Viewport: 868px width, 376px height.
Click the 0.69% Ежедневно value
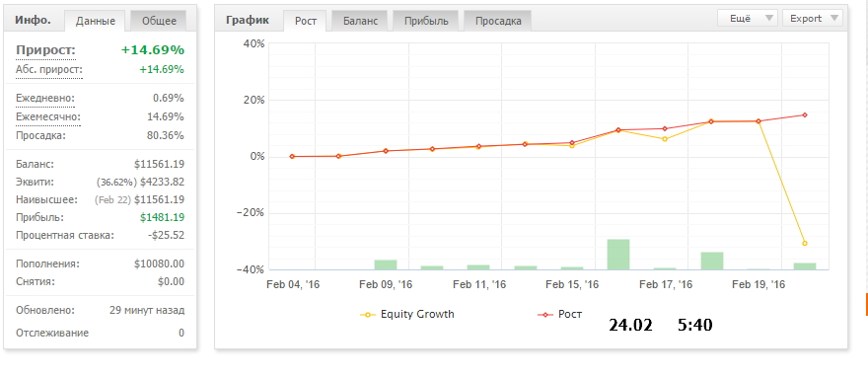[x=169, y=99]
